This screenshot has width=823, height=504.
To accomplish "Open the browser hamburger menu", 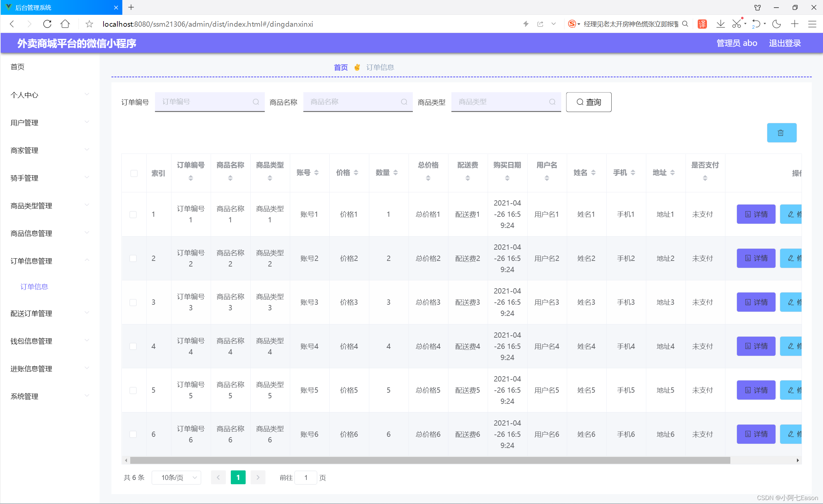I will click(x=812, y=24).
